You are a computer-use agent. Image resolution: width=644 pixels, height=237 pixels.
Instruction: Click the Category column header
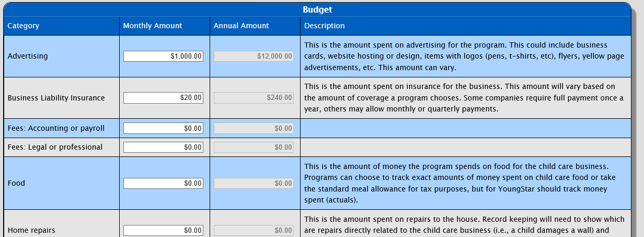[24, 26]
